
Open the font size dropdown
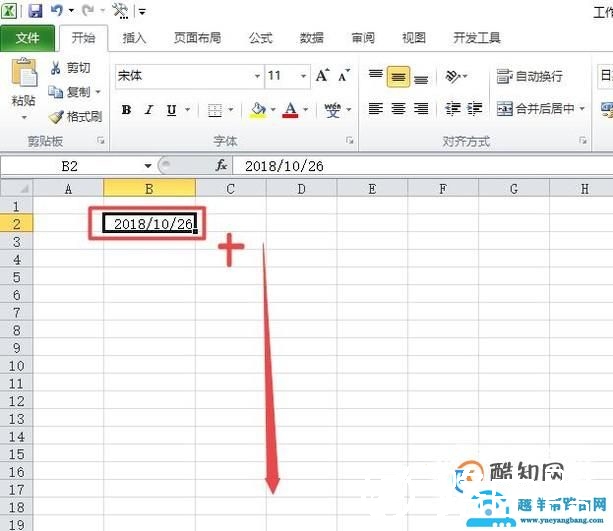(303, 76)
